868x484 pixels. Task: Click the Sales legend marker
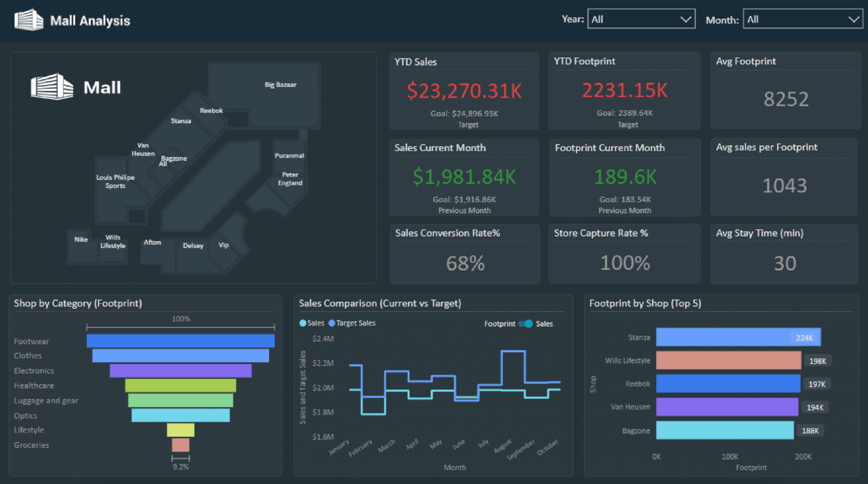tap(303, 323)
